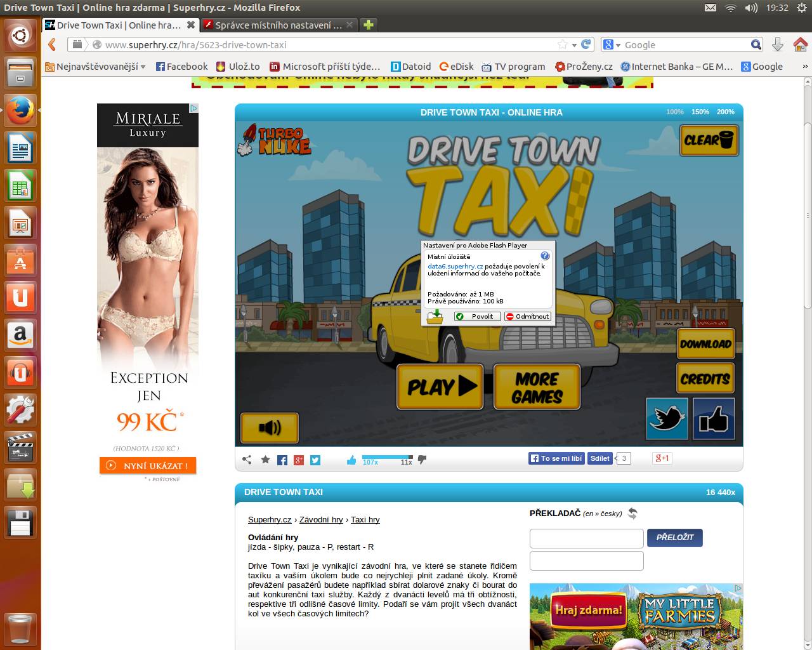Open ProŽeny.cz bookmark

(x=584, y=67)
